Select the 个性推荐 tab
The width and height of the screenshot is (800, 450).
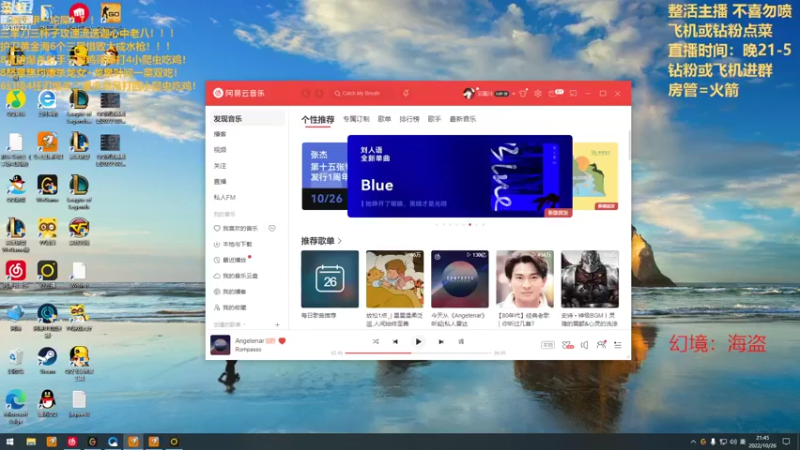[x=317, y=119]
